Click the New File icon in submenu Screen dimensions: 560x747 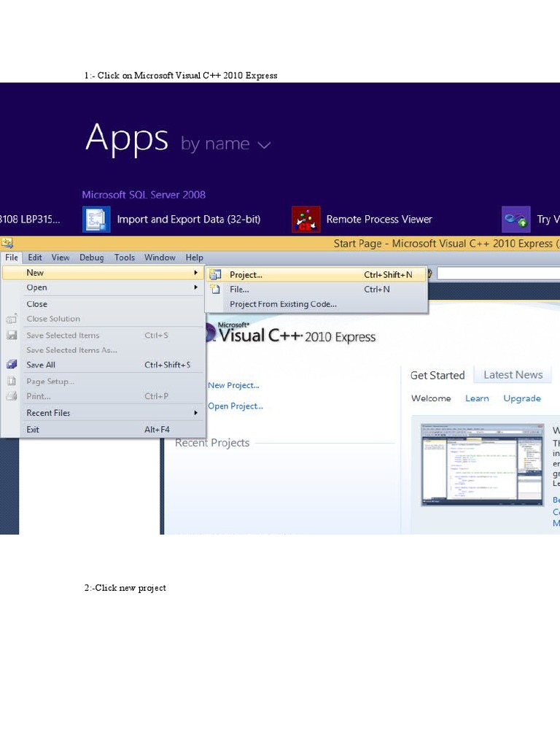[215, 289]
